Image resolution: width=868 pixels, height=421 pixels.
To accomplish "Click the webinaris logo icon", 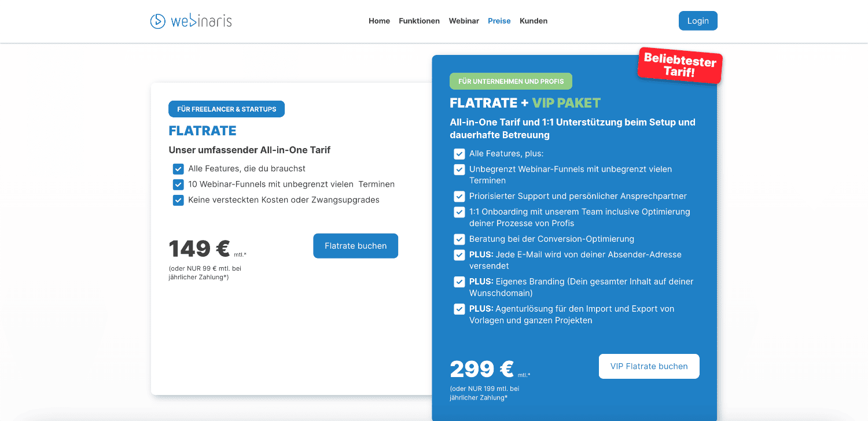I will pos(157,21).
